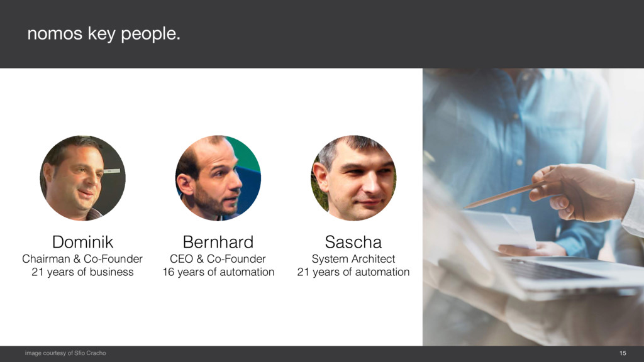The width and height of the screenshot is (644, 362).
Task: Click Bernhard's circular portrait photo
Action: [218, 178]
